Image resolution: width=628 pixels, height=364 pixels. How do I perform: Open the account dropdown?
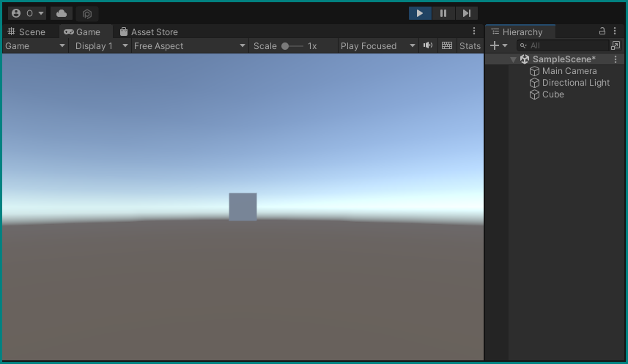(x=28, y=13)
